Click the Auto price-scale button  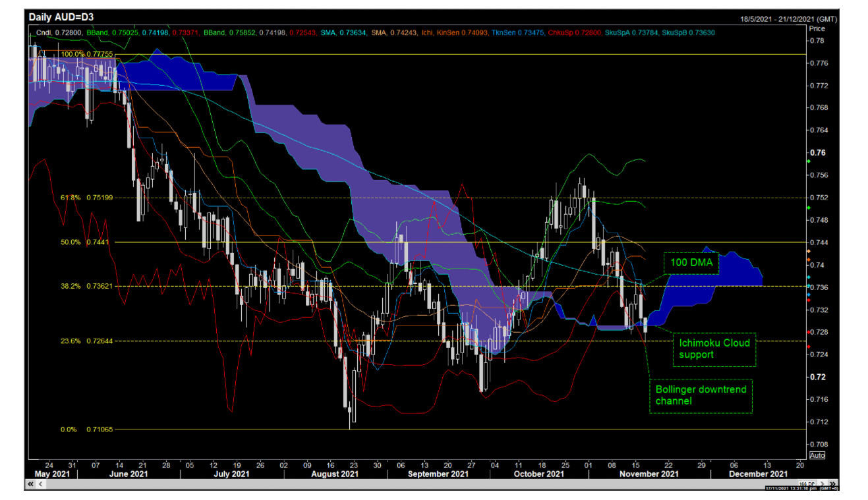pos(816,455)
